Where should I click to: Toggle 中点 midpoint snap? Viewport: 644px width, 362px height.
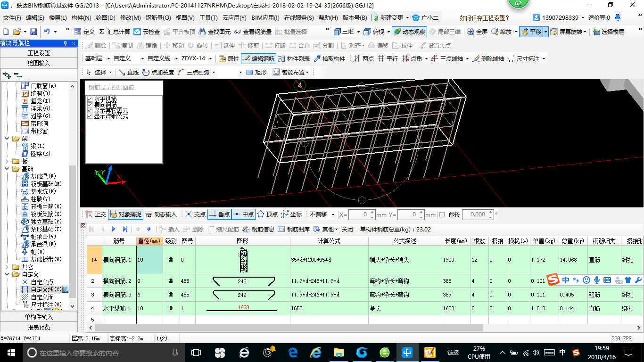click(x=243, y=214)
